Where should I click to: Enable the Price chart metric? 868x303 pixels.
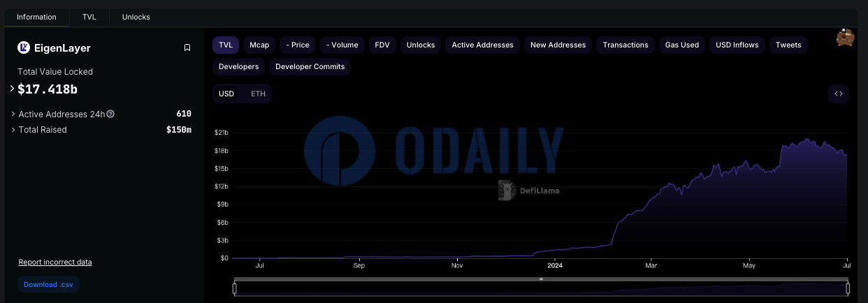click(298, 45)
